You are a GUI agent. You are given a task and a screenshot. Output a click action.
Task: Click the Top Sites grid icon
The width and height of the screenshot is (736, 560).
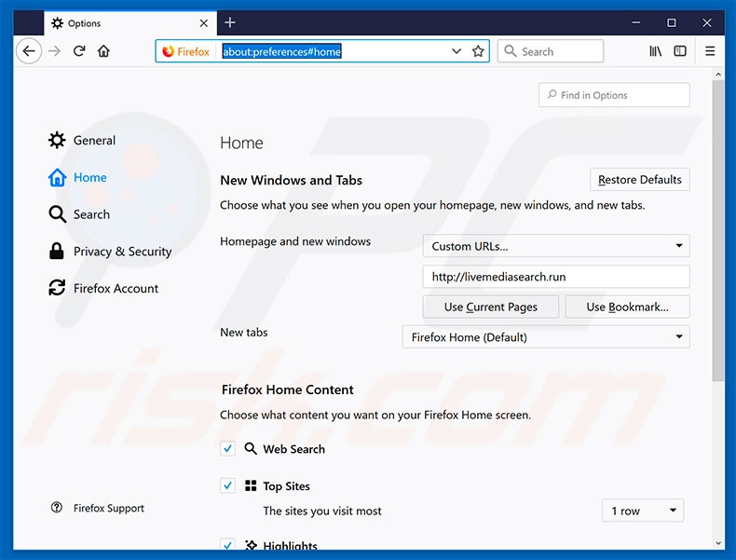251,485
